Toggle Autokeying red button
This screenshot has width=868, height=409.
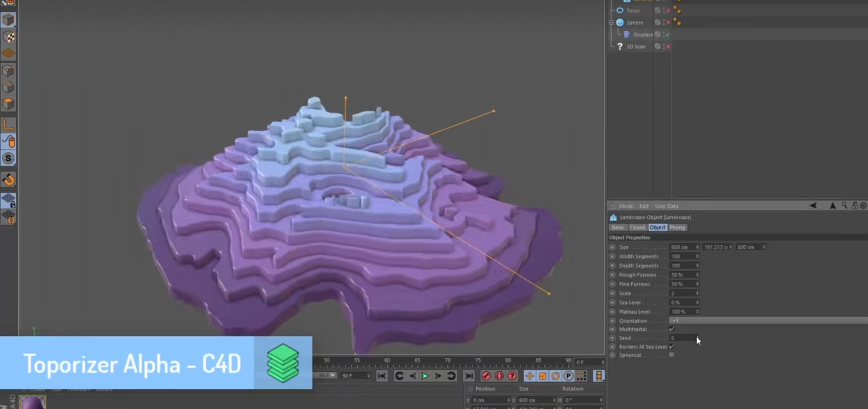click(x=499, y=376)
